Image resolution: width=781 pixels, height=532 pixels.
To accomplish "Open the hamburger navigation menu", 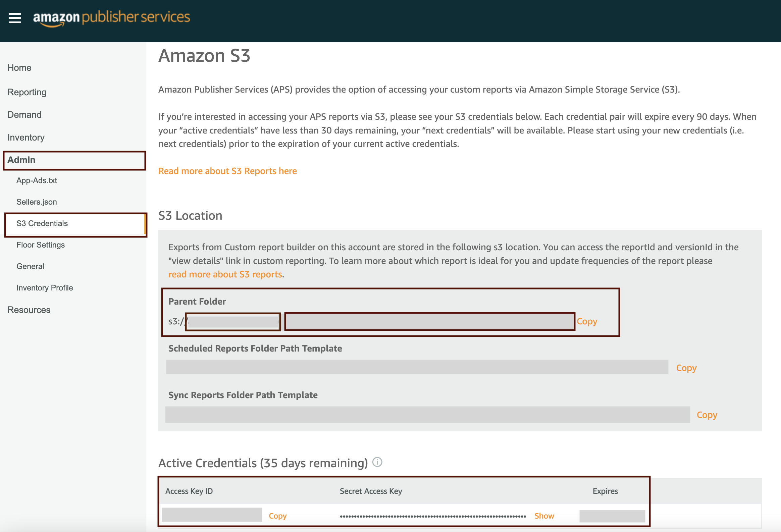I will pos(15,18).
